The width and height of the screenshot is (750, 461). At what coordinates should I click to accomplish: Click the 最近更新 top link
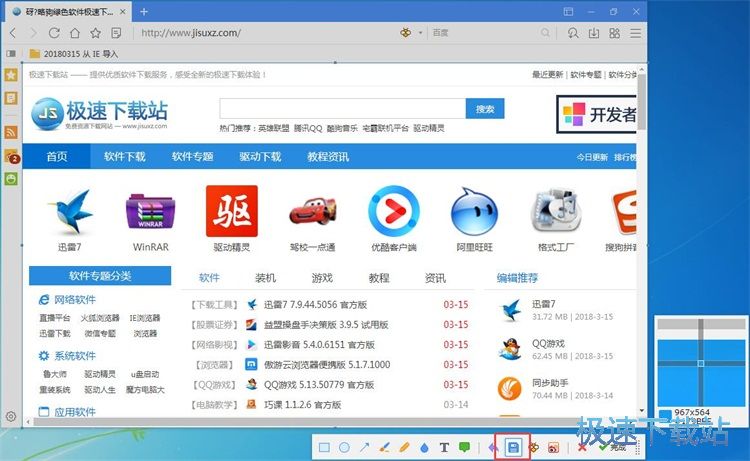(x=548, y=75)
